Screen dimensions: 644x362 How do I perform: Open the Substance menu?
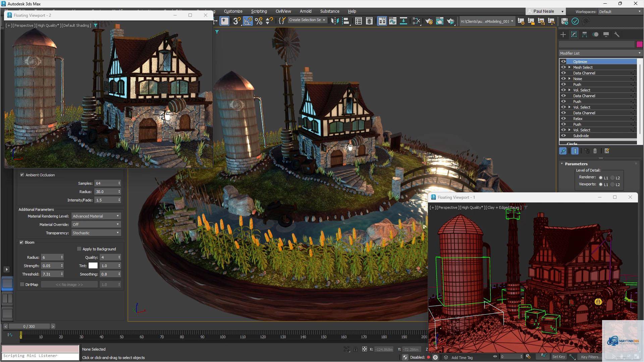point(330,11)
